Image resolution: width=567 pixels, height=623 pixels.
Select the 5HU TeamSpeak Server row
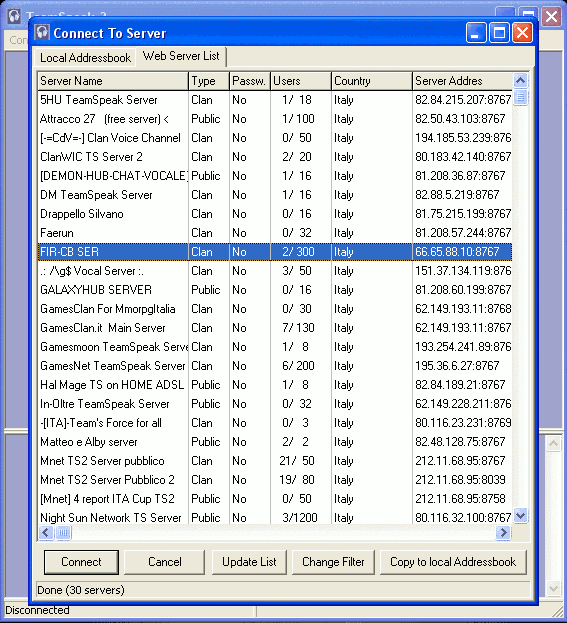[275, 100]
